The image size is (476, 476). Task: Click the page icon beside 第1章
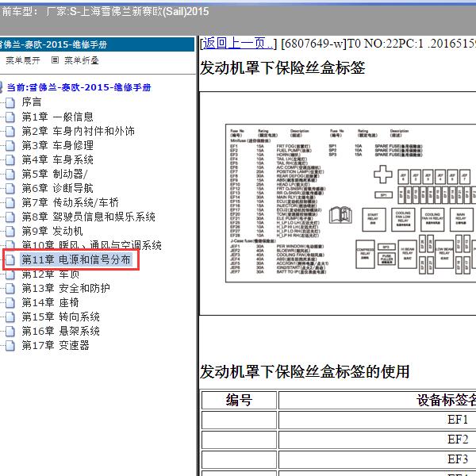click(10, 117)
